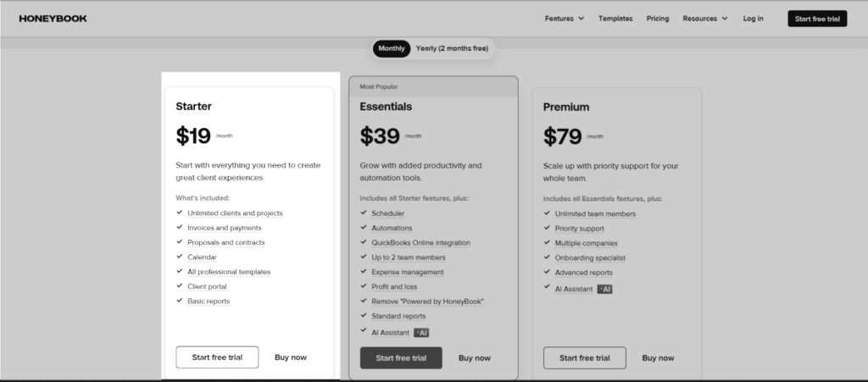Click the QuickBooks Online integration feature
The height and width of the screenshot is (382, 868).
click(420, 243)
